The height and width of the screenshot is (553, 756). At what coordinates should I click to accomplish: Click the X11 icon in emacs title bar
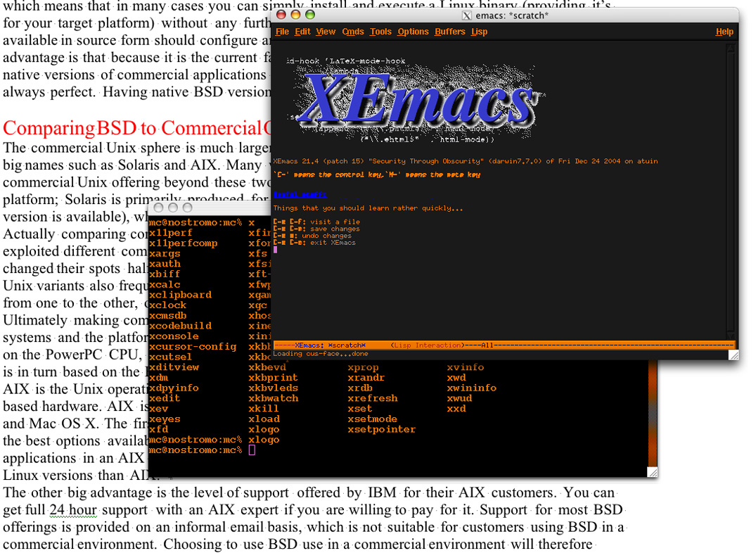pos(467,15)
